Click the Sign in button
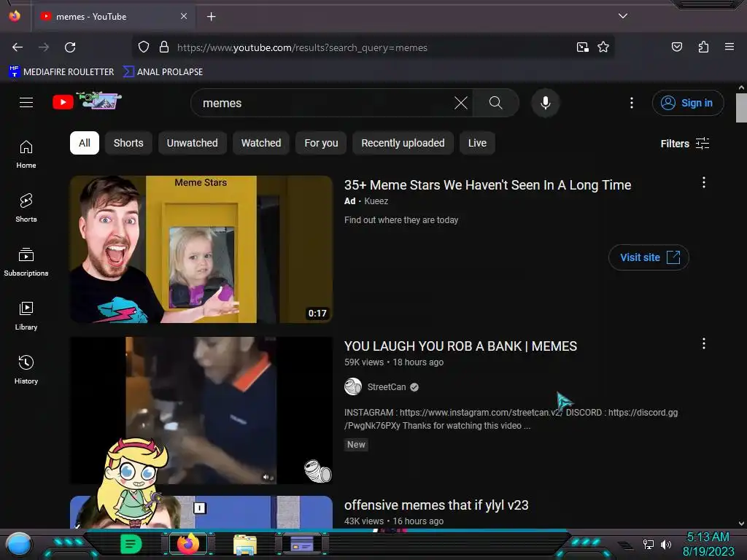The image size is (747, 560). pyautogui.click(x=688, y=103)
